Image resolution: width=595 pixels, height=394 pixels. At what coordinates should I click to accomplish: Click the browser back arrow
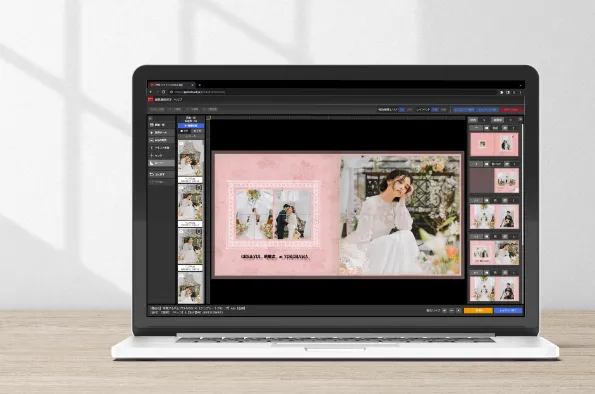click(151, 92)
